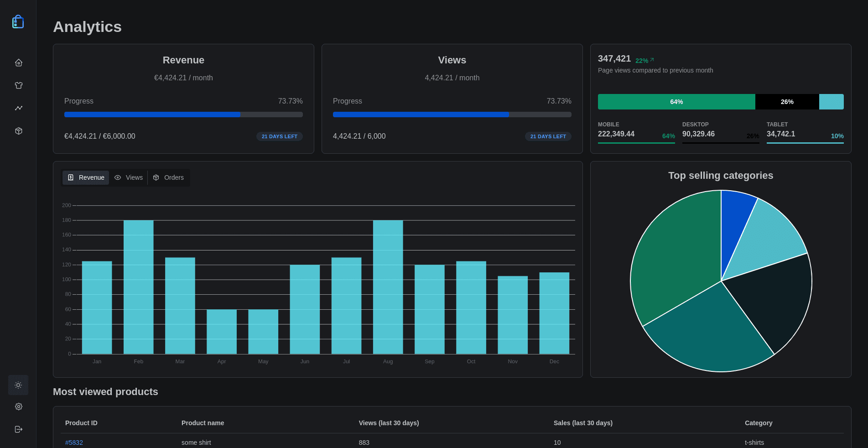Click the upward trend arrow beside 22%
This screenshot has width=868, height=448.
(652, 60)
